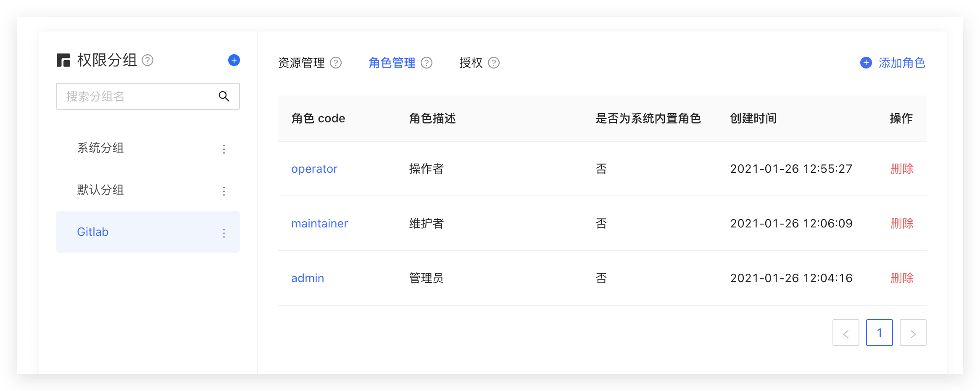980x391 pixels.
Task: Open the operator role link
Action: click(x=314, y=169)
